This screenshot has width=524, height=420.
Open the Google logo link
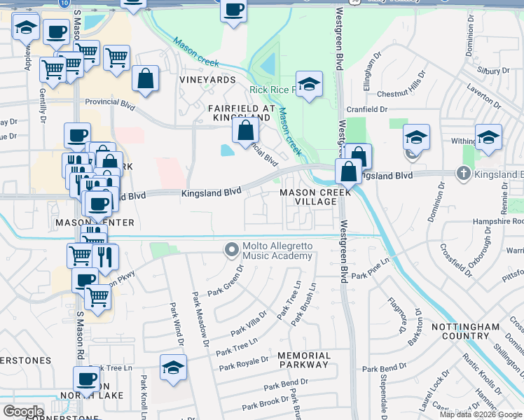23,412
